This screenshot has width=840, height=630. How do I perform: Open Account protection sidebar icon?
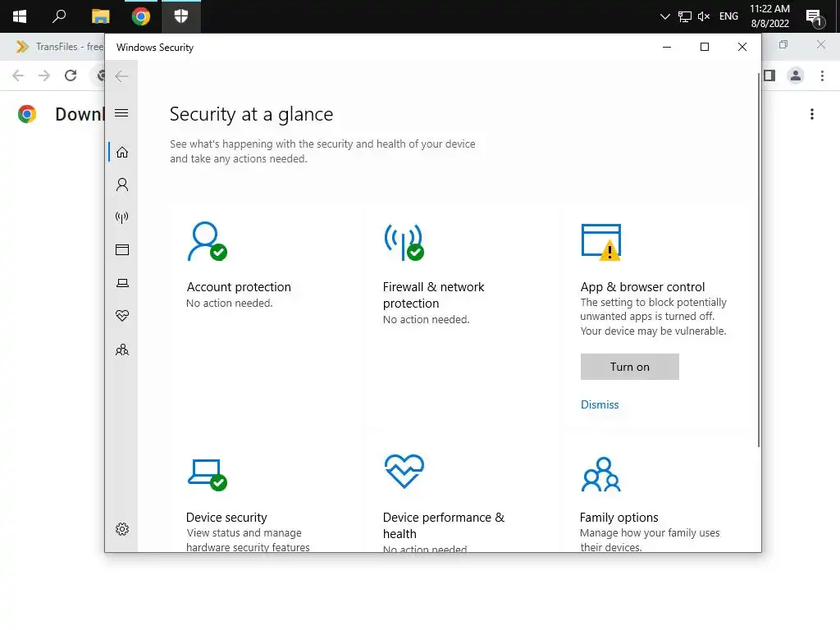[122, 185]
